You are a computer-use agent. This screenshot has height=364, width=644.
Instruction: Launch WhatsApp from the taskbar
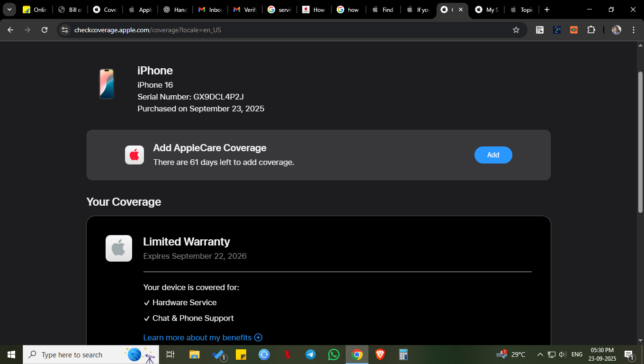pyautogui.click(x=334, y=355)
